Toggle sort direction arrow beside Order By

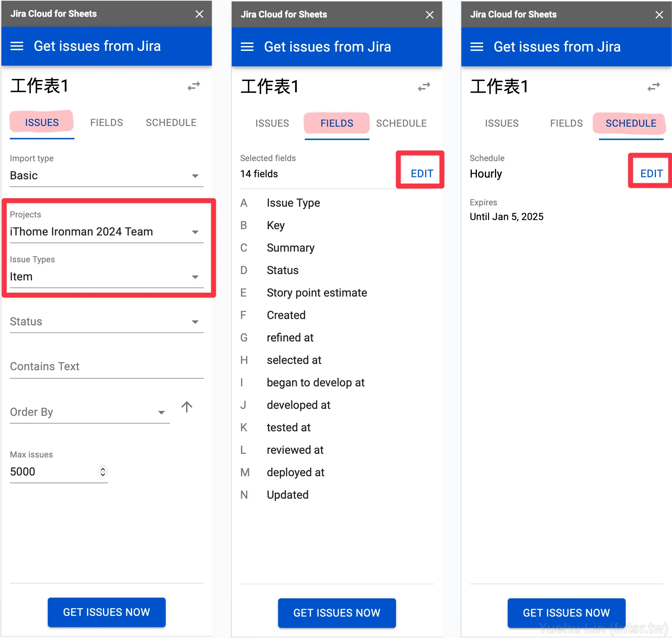pyautogui.click(x=187, y=407)
